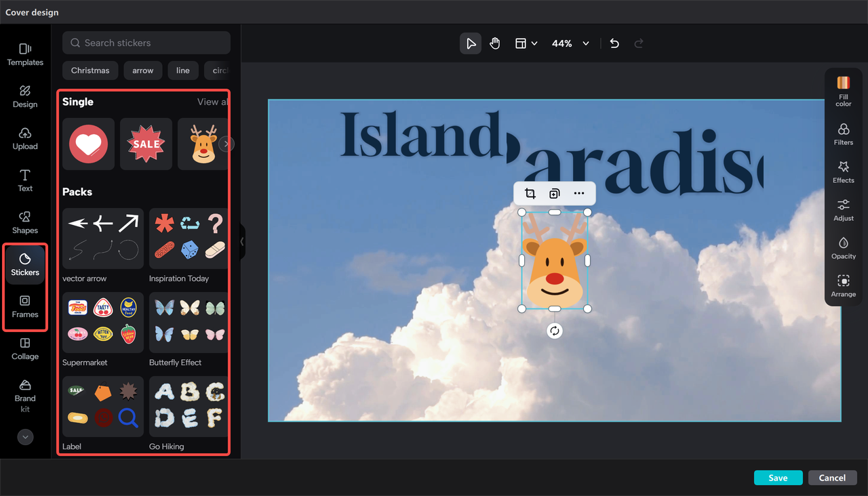Screen dimensions: 868x496
Task: Filter stickers by Christmas
Action: [90, 70]
